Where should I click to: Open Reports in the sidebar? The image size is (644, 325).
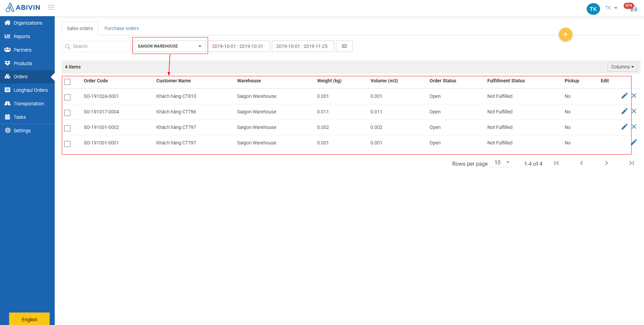pyautogui.click(x=27, y=36)
